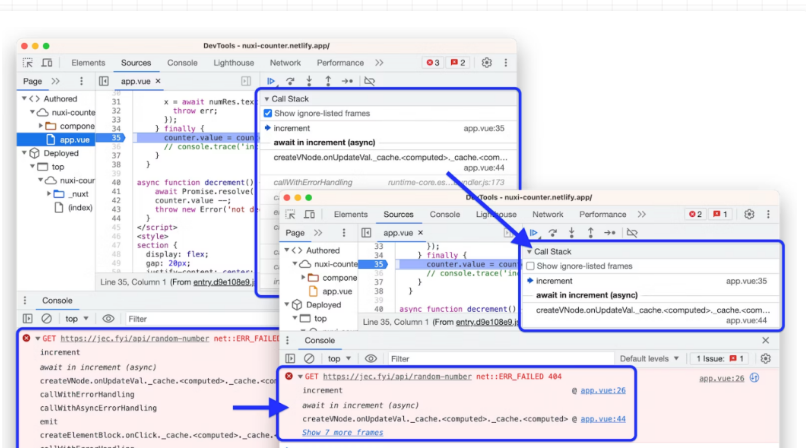Viewport: 806px width, 448px height.
Task: Close app.vue file tab in back window
Action: click(158, 81)
